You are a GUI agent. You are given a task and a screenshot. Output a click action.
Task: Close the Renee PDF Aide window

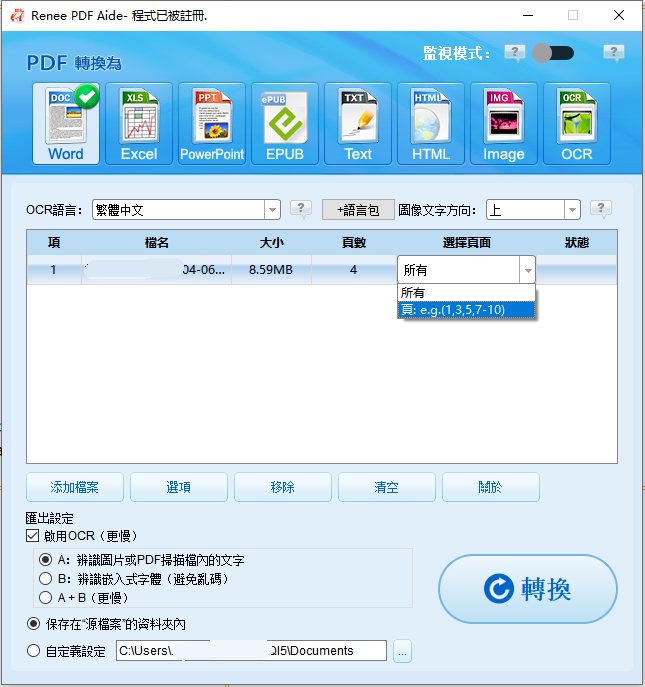tap(619, 15)
